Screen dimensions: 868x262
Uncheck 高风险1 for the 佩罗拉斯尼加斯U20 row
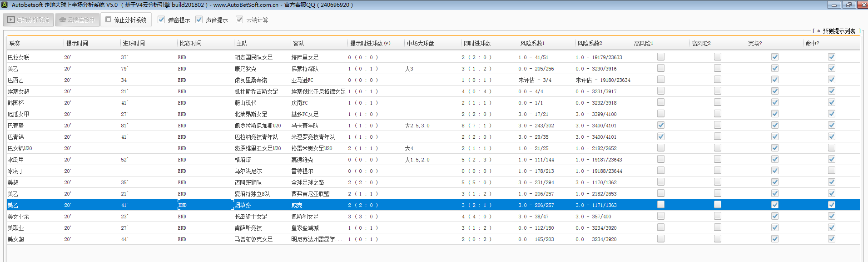pyautogui.click(x=661, y=125)
